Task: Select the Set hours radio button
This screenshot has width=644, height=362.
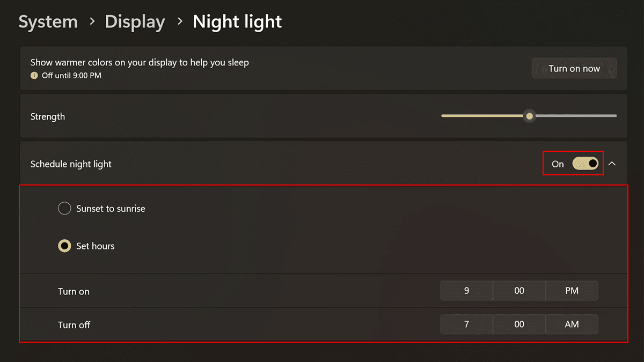Action: [x=64, y=246]
